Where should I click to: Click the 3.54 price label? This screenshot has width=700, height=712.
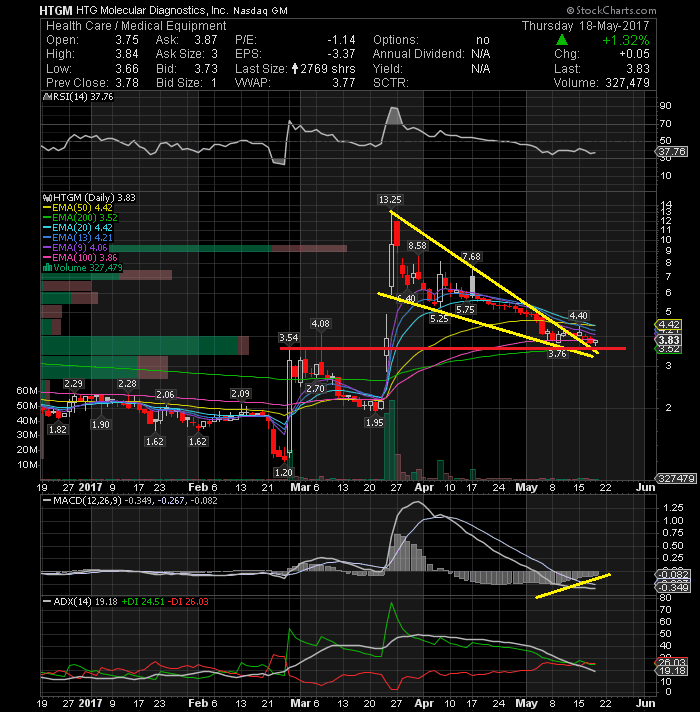pos(289,337)
